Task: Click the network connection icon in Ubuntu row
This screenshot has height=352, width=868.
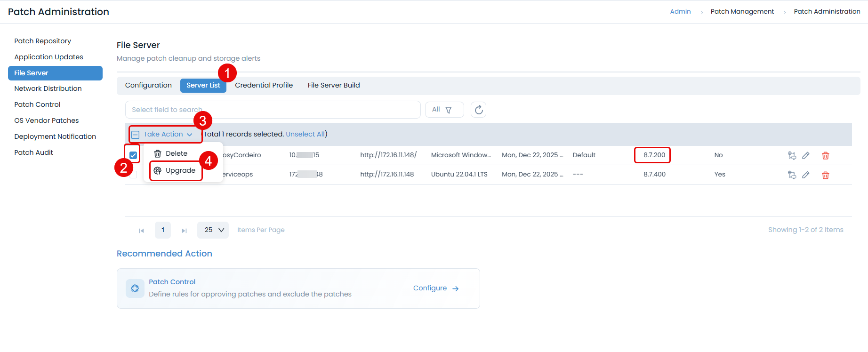Action: pos(792,175)
